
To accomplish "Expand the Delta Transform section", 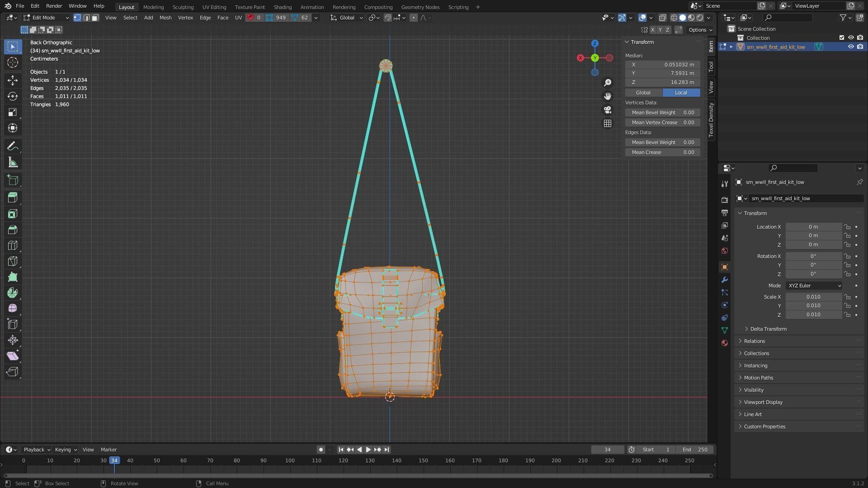I will tap(768, 329).
